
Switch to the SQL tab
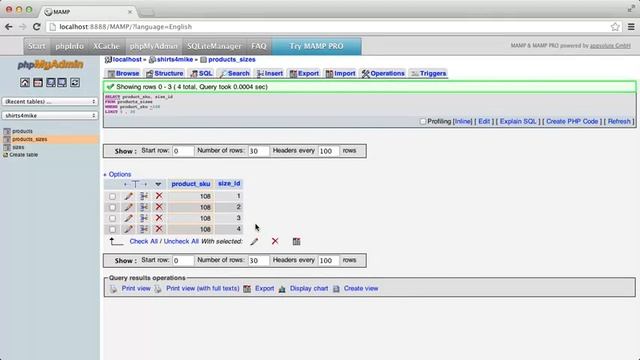(201, 73)
